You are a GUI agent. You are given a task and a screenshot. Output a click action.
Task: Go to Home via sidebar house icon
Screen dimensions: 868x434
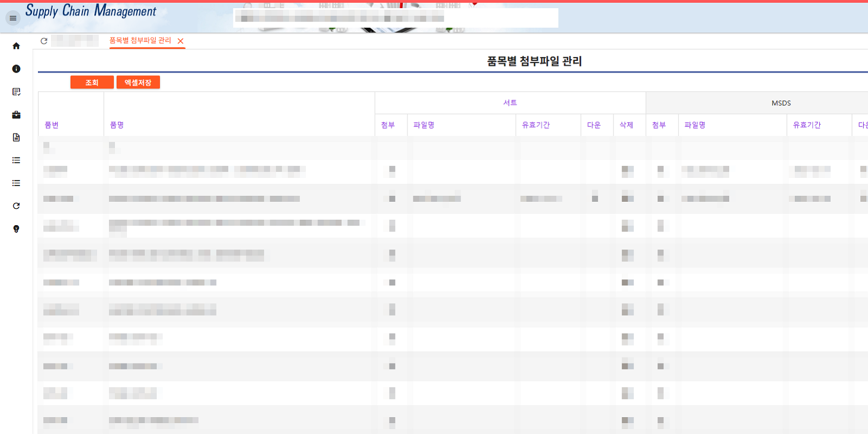coord(16,46)
